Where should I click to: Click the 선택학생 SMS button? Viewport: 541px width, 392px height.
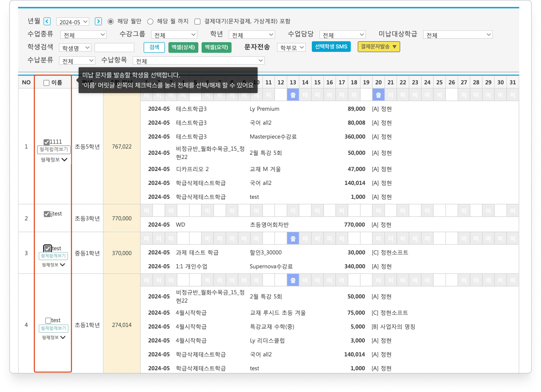coord(331,47)
